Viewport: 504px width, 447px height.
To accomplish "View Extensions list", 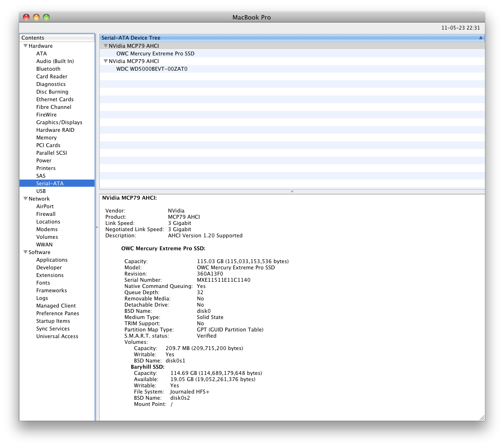I will pos(50,275).
